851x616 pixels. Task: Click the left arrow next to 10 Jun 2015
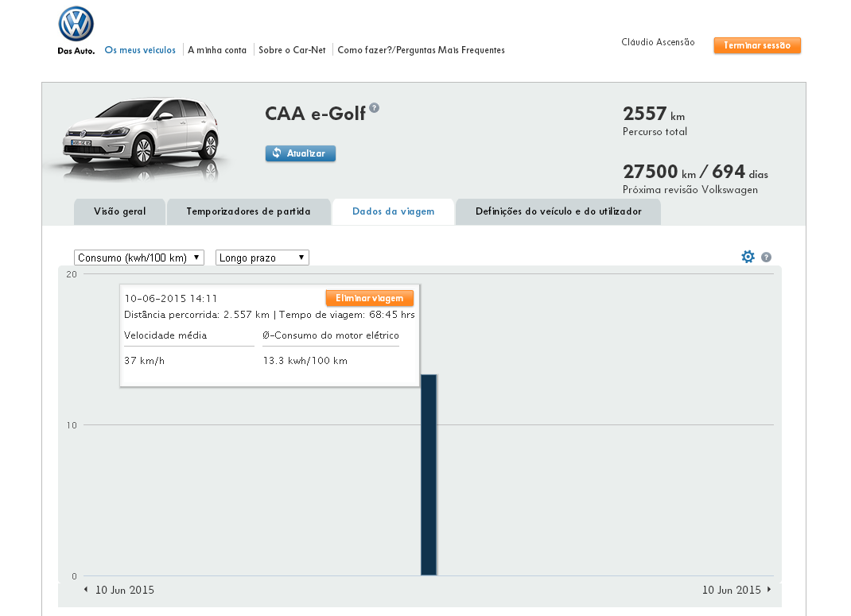[86, 590]
